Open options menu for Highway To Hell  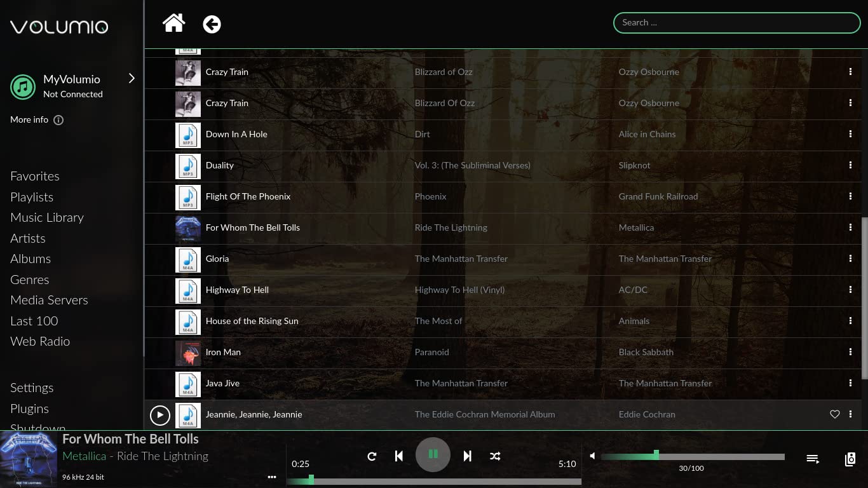[x=850, y=290]
